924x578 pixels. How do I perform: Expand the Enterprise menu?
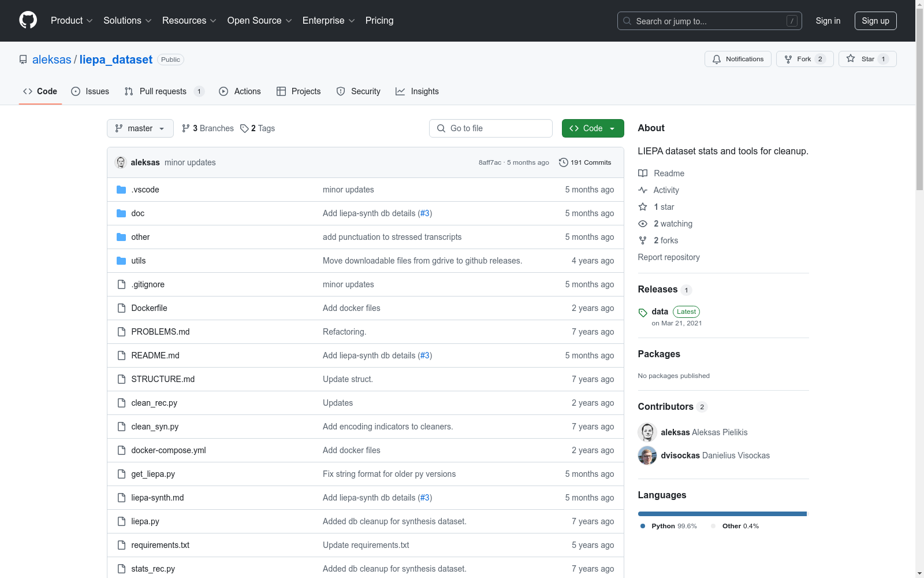pyautogui.click(x=329, y=21)
